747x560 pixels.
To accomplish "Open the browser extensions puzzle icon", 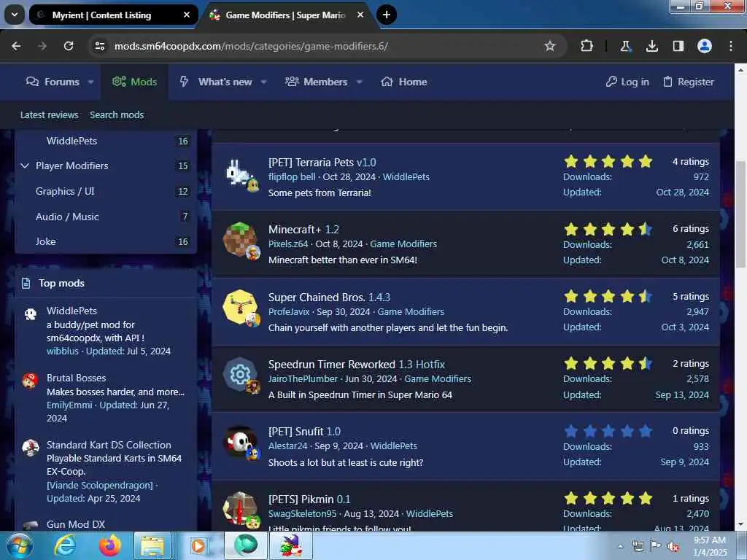I will coord(587,46).
